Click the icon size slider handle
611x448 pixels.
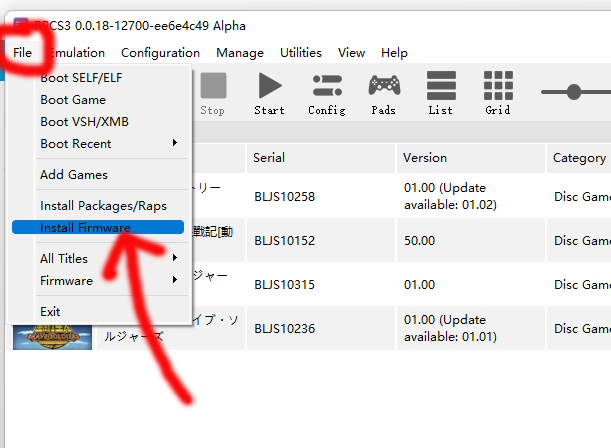pos(574,92)
